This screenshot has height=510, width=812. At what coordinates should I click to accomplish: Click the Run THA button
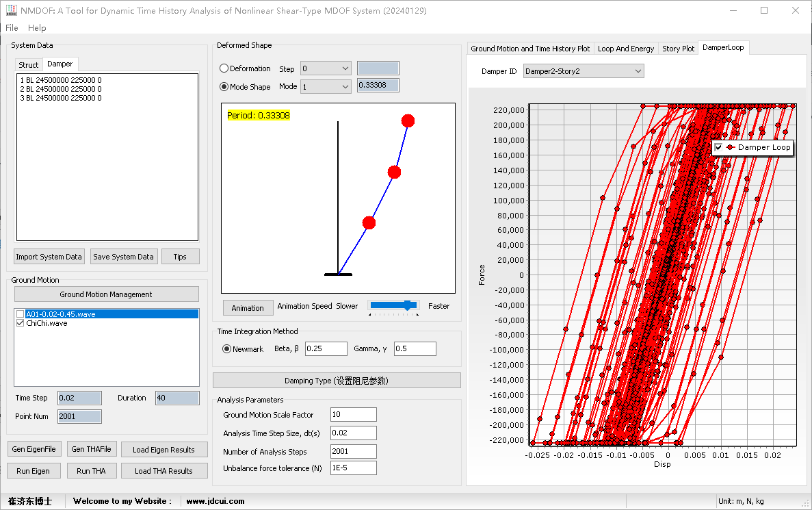point(91,470)
